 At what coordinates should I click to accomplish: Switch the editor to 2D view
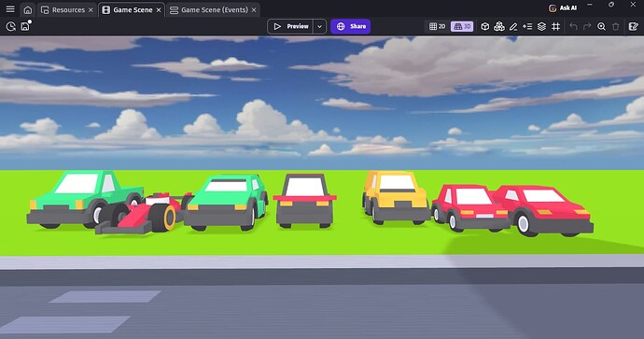[x=437, y=26]
